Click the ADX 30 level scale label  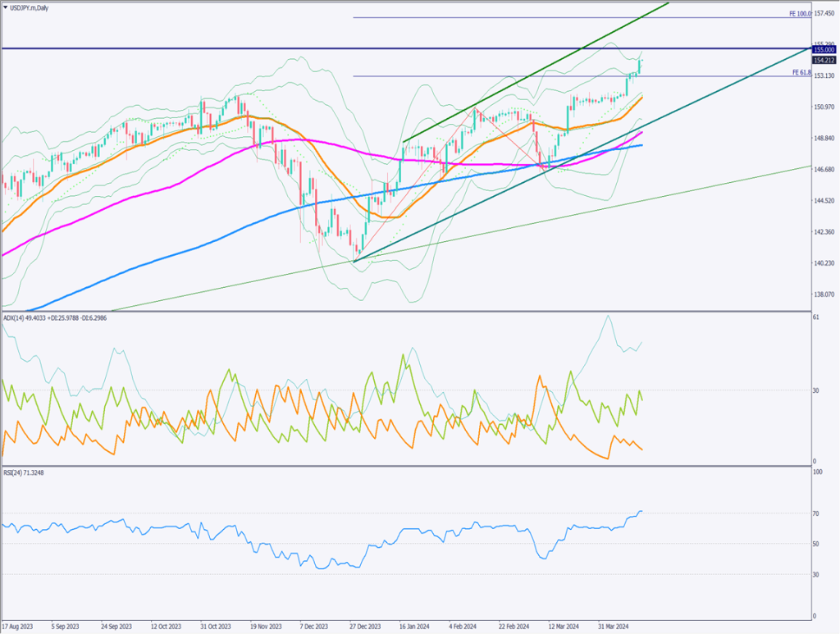[x=817, y=390]
